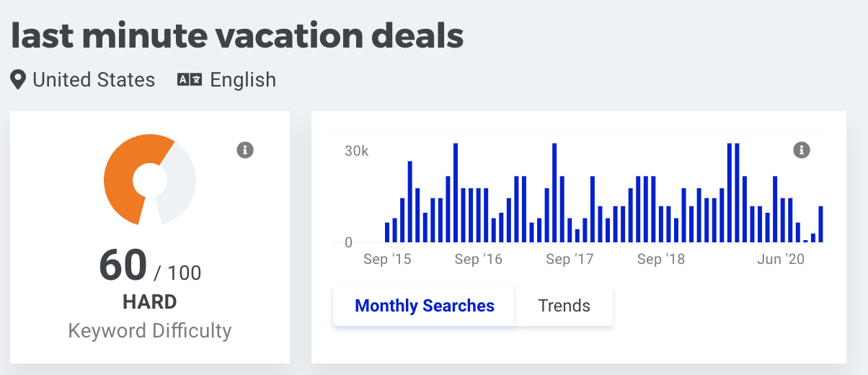Click the info icon on the search volume chart

coord(801,150)
